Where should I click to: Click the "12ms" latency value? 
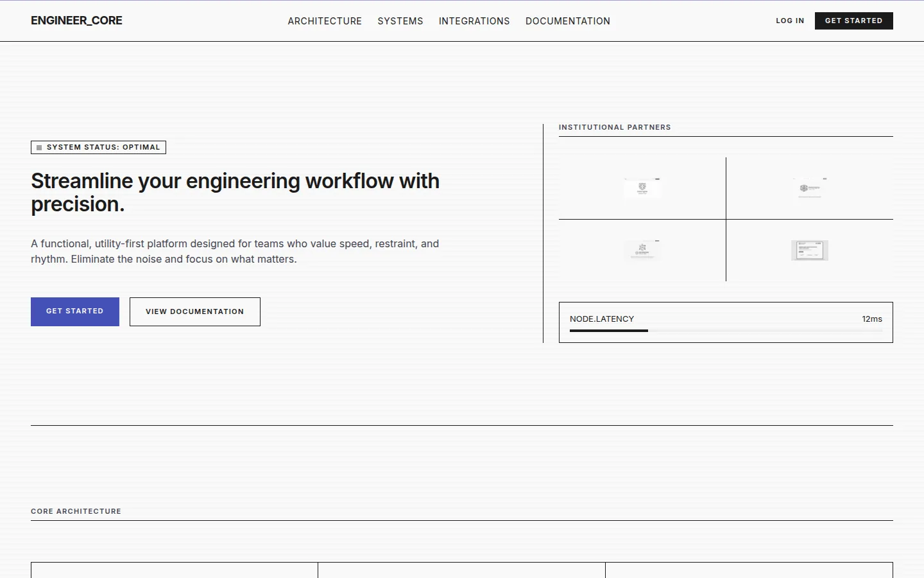[872, 319]
